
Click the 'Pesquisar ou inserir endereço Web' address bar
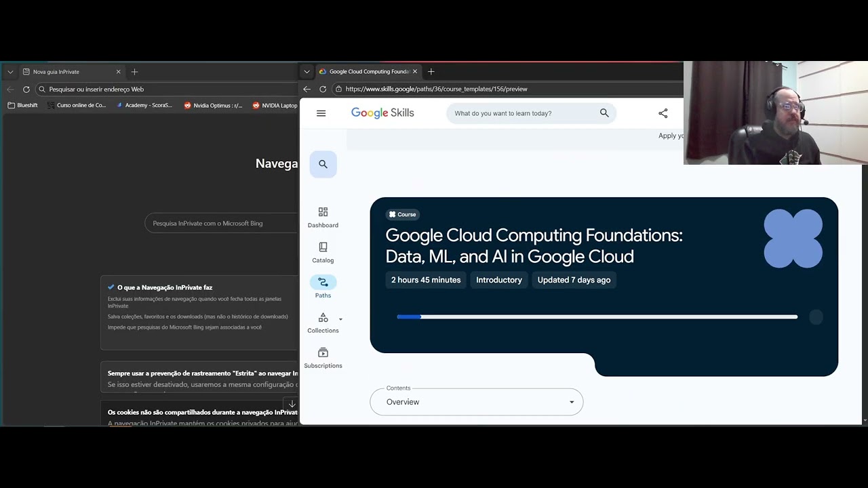pyautogui.click(x=166, y=89)
